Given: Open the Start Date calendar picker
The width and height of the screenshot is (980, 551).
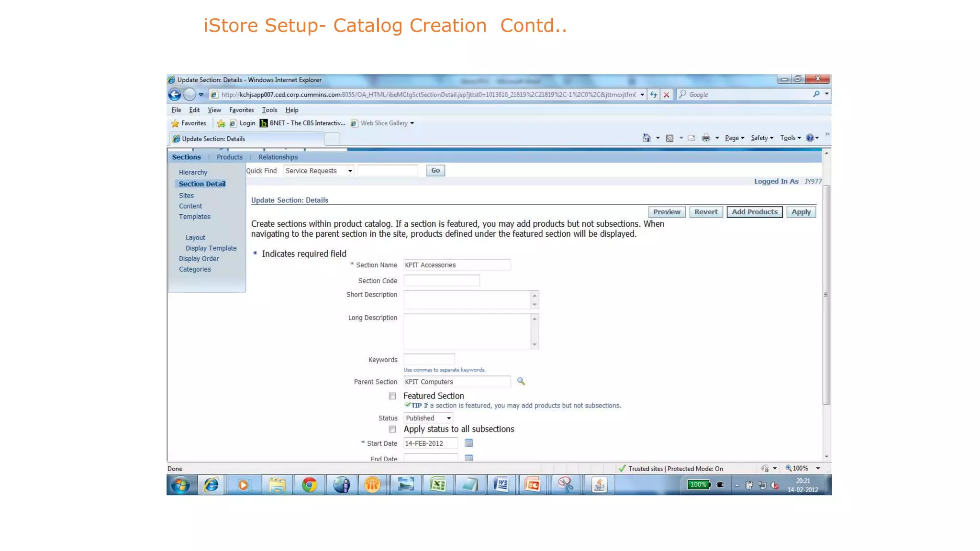Looking at the screenshot, I should [468, 443].
